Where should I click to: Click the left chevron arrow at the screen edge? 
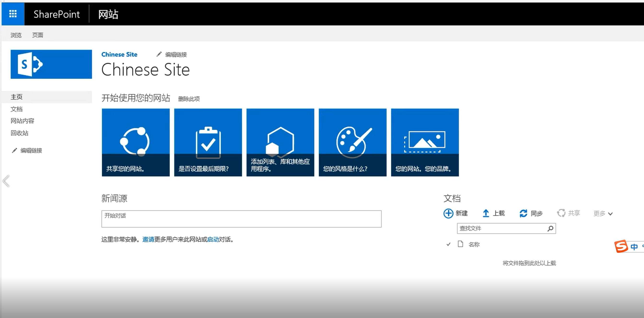[x=6, y=181]
